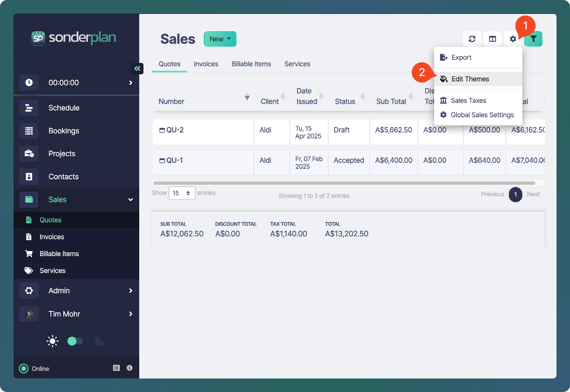Open Services in sidebar submenu
Image resolution: width=570 pixels, height=392 pixels.
pyautogui.click(x=52, y=270)
